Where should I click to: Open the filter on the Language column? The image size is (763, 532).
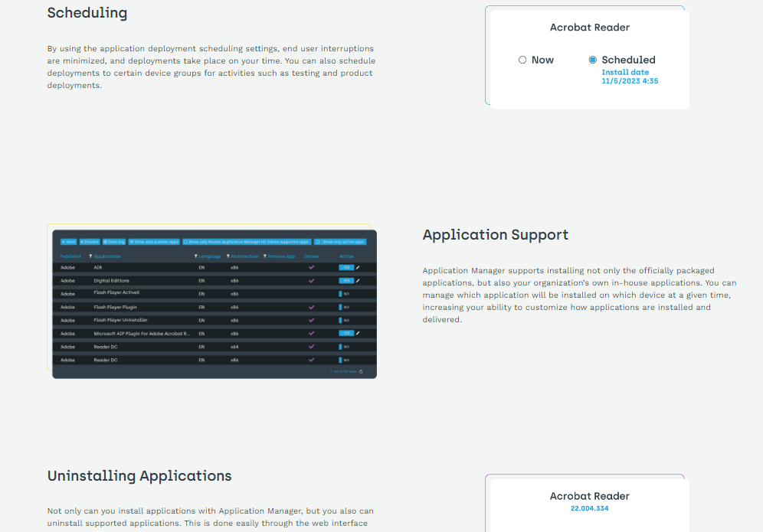[x=196, y=256]
